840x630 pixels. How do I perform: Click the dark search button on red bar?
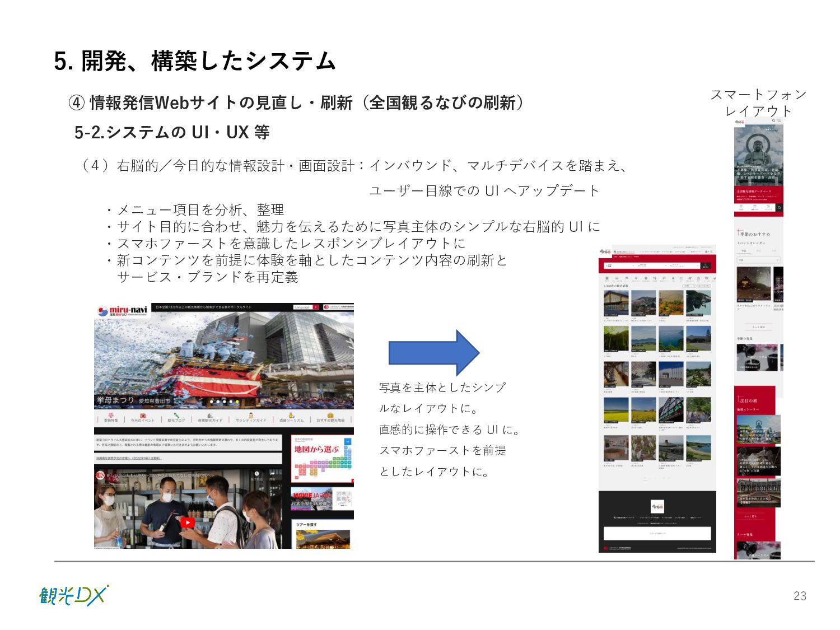706,265
